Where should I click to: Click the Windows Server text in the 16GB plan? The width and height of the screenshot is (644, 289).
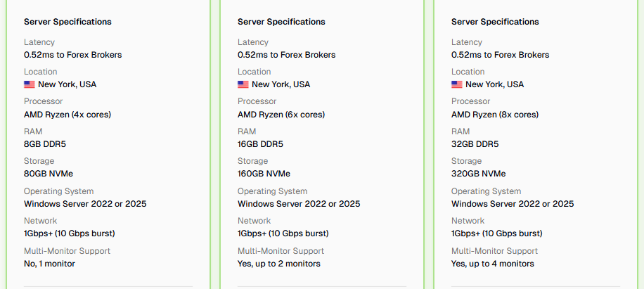299,204
